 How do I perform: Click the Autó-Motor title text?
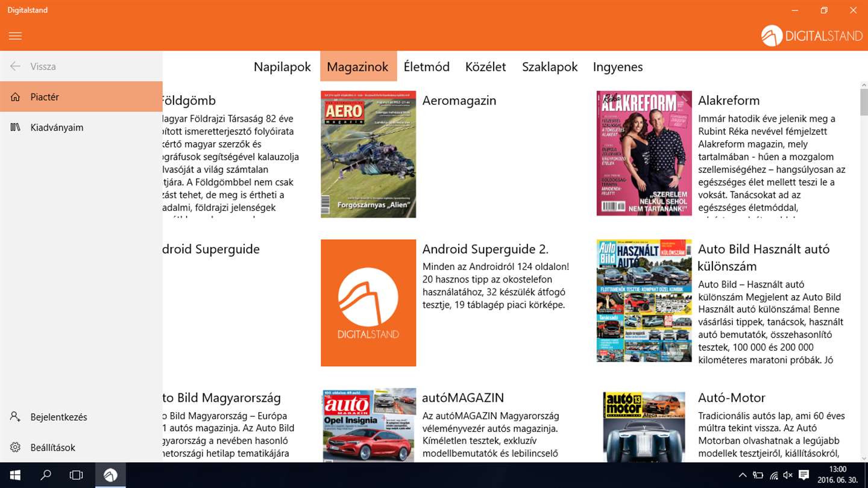coord(732,398)
